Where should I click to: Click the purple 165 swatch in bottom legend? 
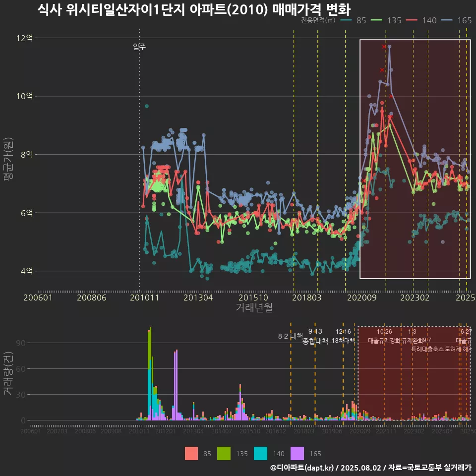pos(297,454)
